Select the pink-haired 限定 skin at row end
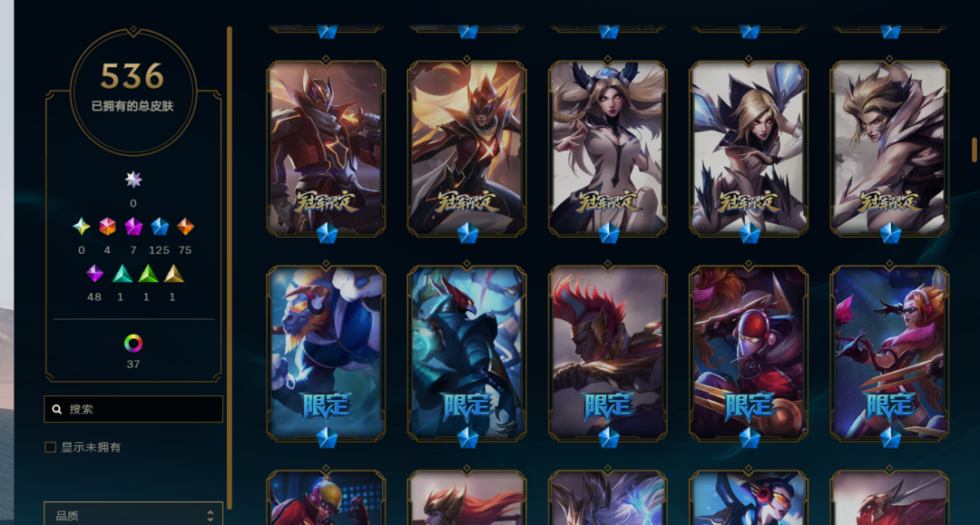Viewport: 980px width, 525px height. [x=889, y=354]
